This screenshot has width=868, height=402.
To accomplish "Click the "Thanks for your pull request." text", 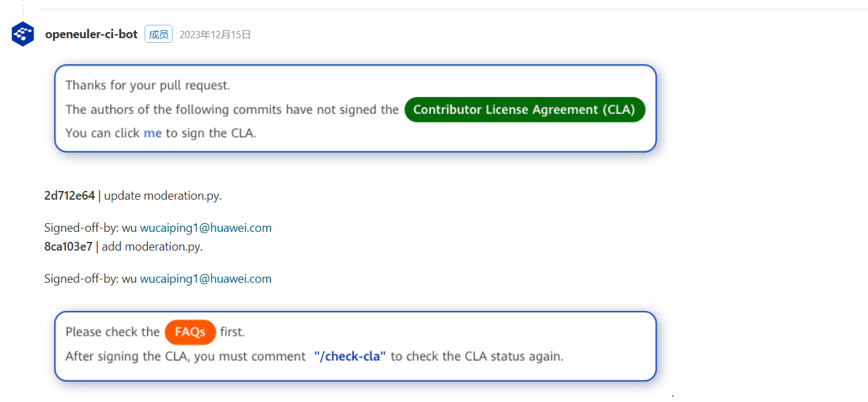I will tap(147, 86).
